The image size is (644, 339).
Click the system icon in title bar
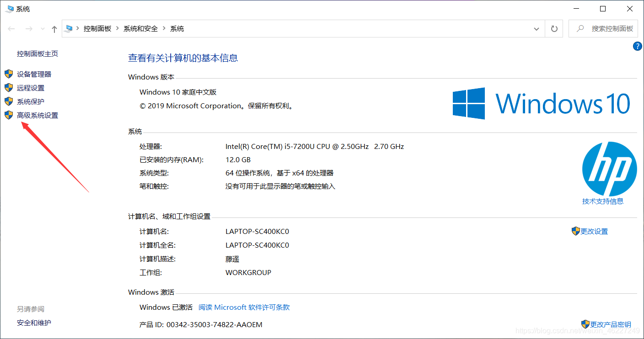(x=9, y=9)
